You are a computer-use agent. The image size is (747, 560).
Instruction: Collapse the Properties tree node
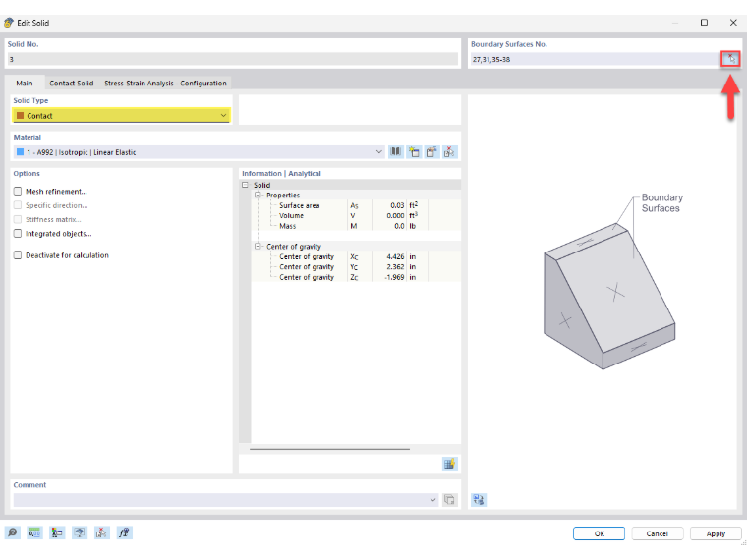pyautogui.click(x=258, y=196)
